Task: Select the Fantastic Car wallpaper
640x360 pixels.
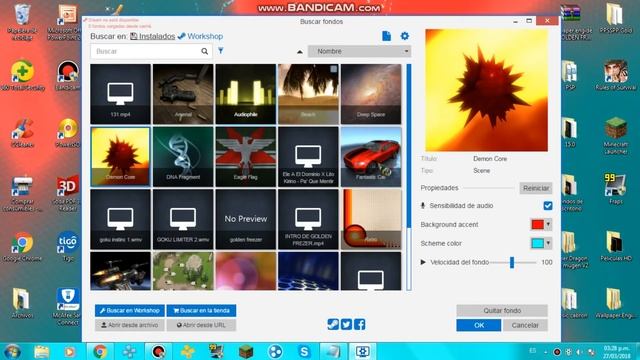Action: tap(371, 156)
